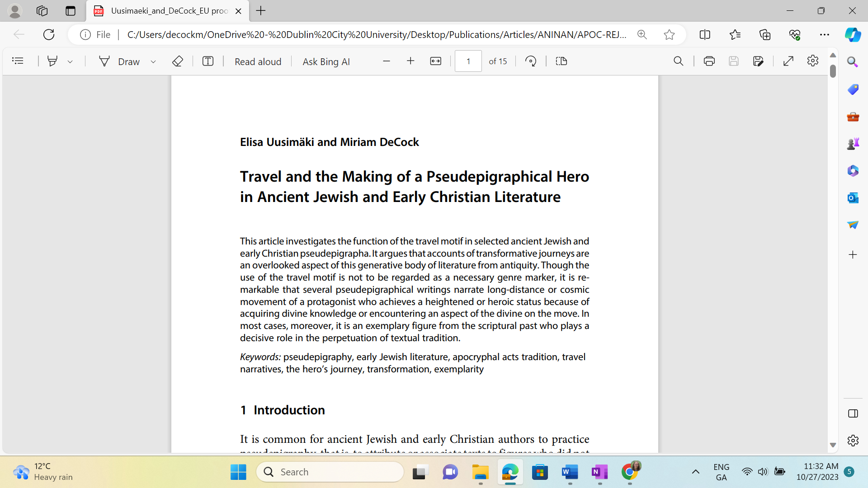This screenshot has width=868, height=488.
Task: Select the Highlight tool
Action: pyautogui.click(x=52, y=61)
